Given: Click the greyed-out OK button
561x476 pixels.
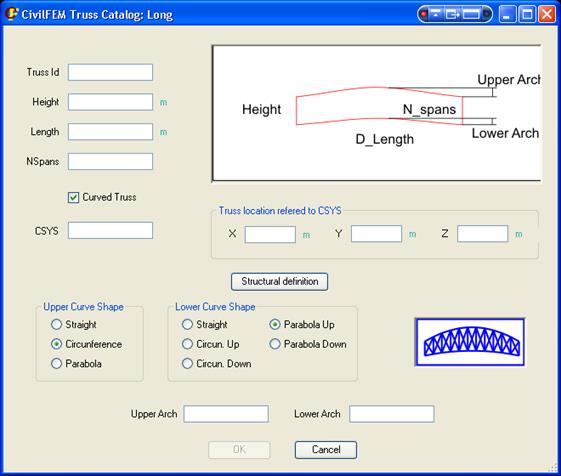Looking at the screenshot, I should point(239,450).
